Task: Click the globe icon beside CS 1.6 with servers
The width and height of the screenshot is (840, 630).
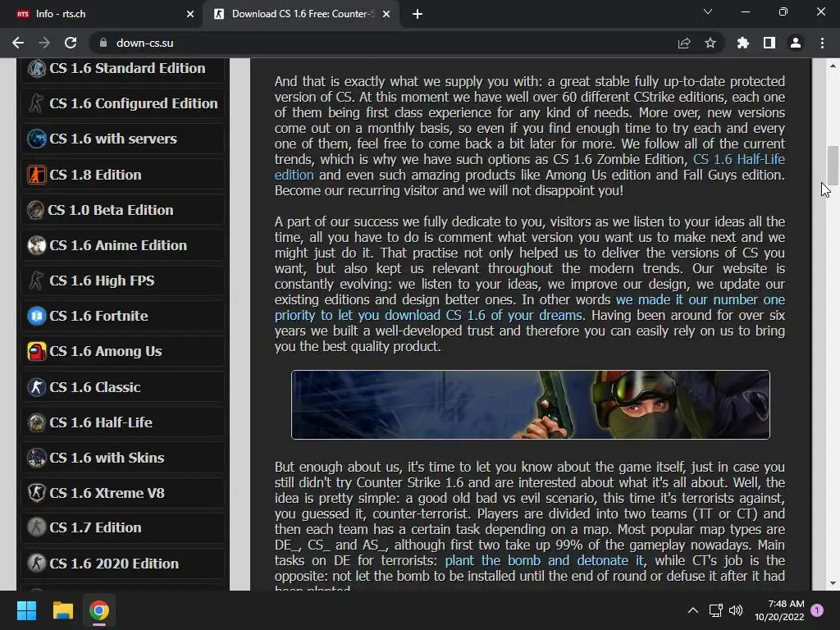Action: click(36, 139)
